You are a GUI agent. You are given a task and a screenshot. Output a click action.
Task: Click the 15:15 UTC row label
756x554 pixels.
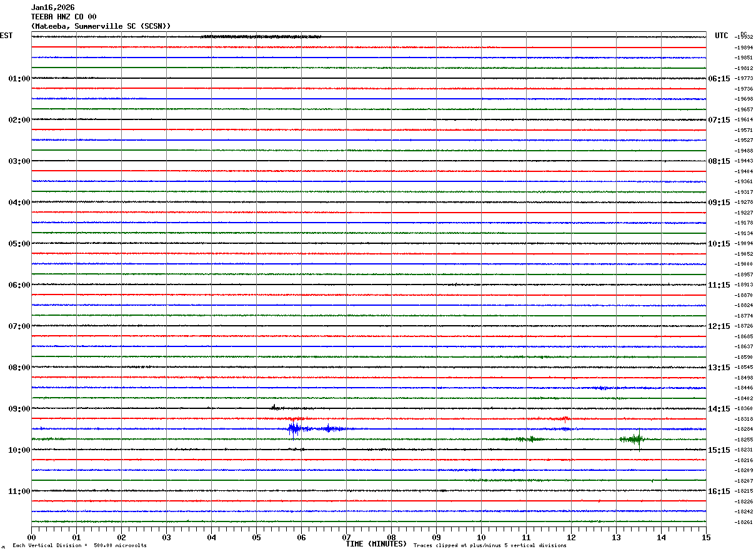pos(719,450)
